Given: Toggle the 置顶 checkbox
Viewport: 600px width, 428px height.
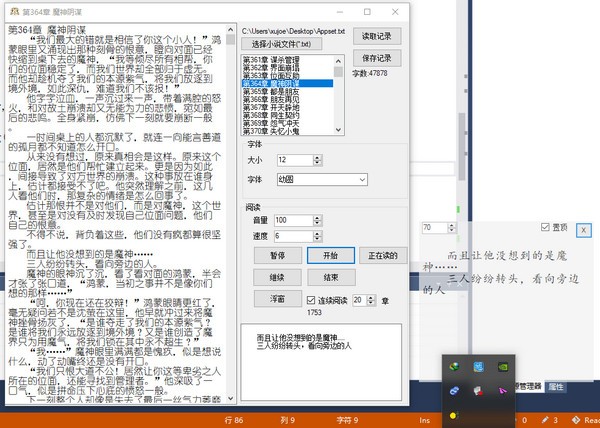Looking at the screenshot, I should (x=545, y=227).
